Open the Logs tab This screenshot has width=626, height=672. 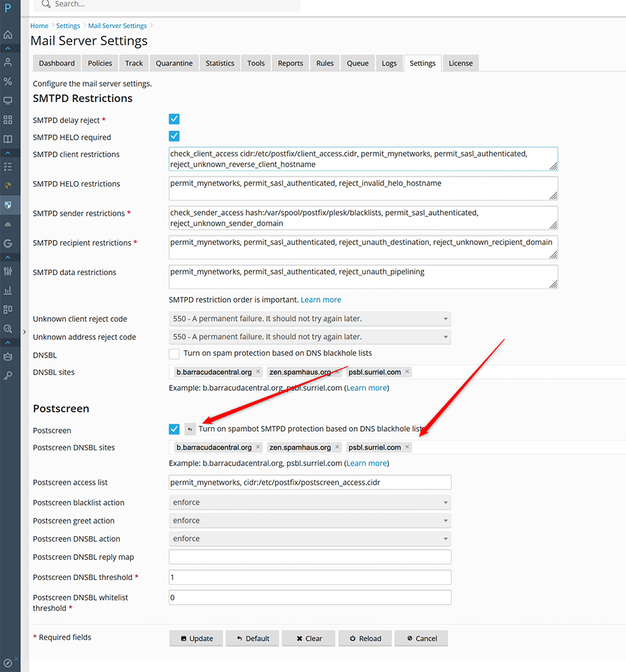click(x=389, y=63)
